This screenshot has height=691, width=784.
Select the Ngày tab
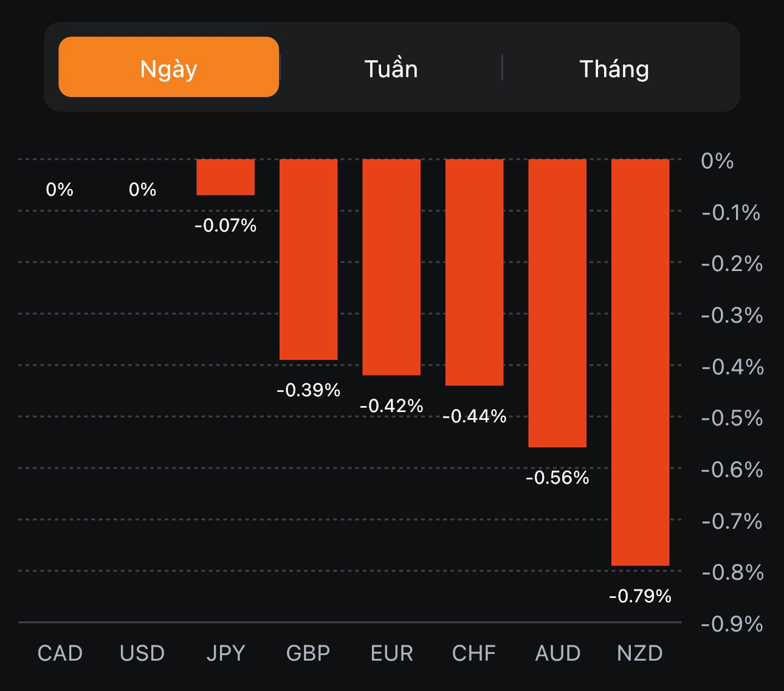[x=168, y=67]
